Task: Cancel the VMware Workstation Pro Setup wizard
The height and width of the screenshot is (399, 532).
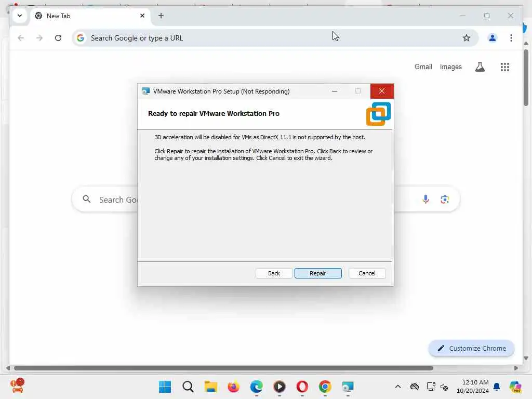Action: point(367,273)
